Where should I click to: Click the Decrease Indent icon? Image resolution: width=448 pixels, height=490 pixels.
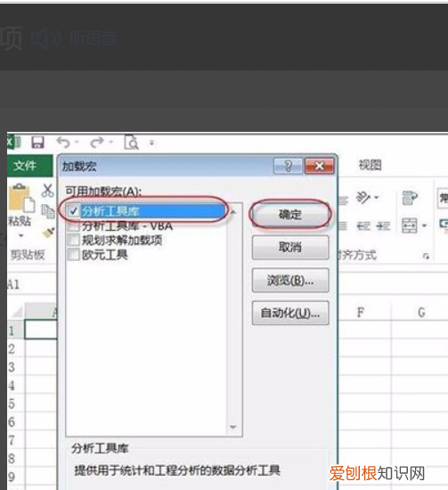[x=363, y=225]
